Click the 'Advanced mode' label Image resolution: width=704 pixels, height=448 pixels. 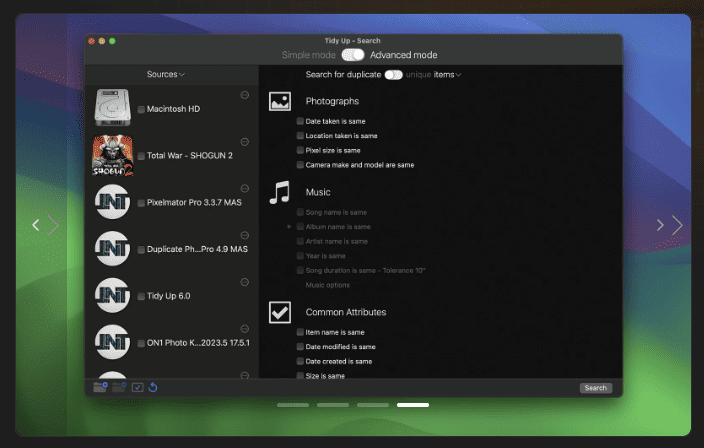pos(404,55)
